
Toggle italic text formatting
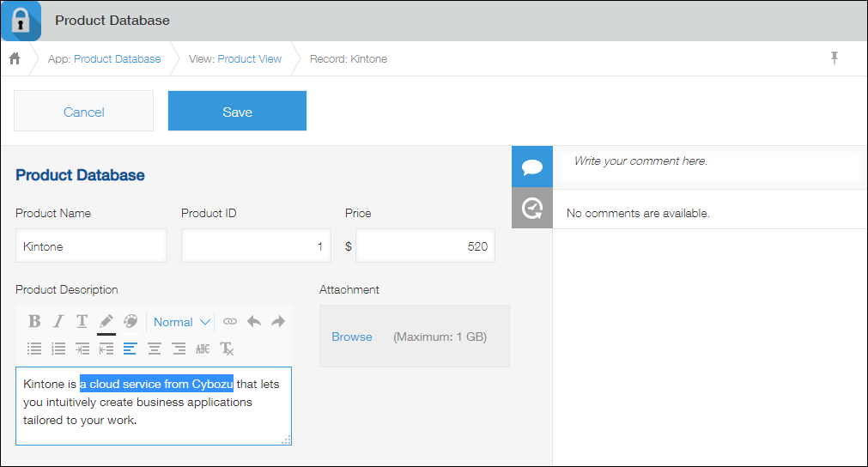(x=58, y=322)
